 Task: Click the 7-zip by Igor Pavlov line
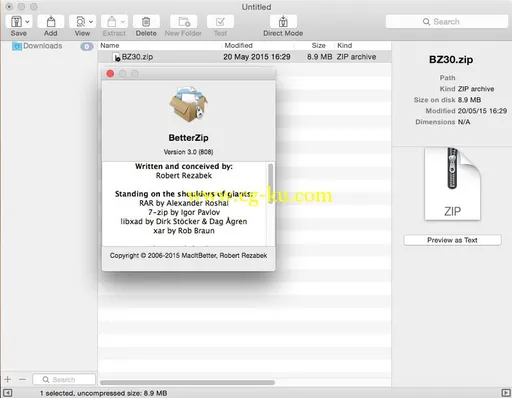coord(184,212)
